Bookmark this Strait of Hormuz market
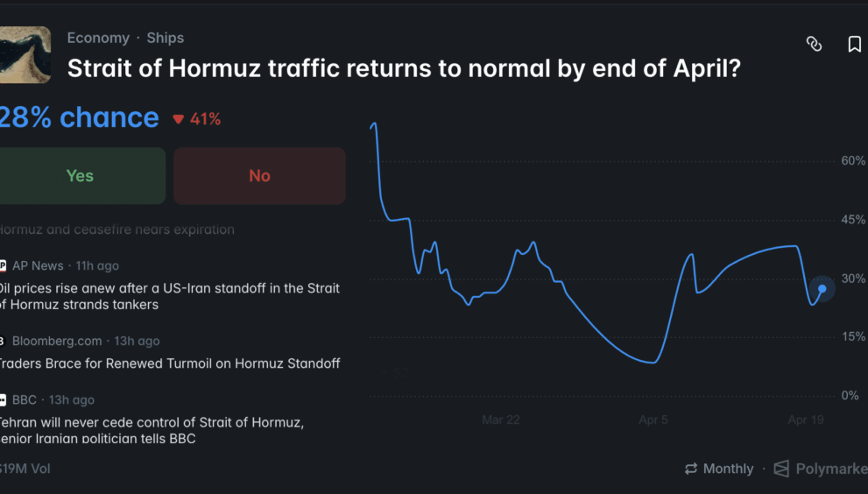Viewport: 868px width, 494px height. pos(854,44)
